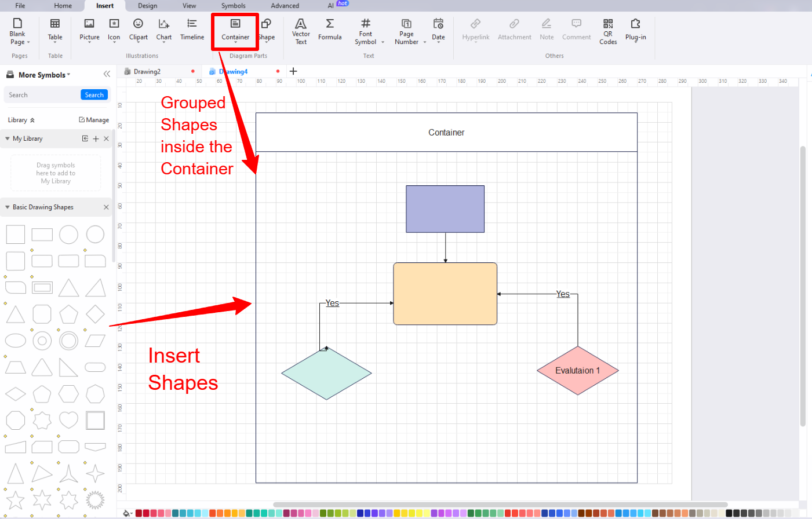Open the View ribbon tab
812x519 pixels.
point(190,6)
